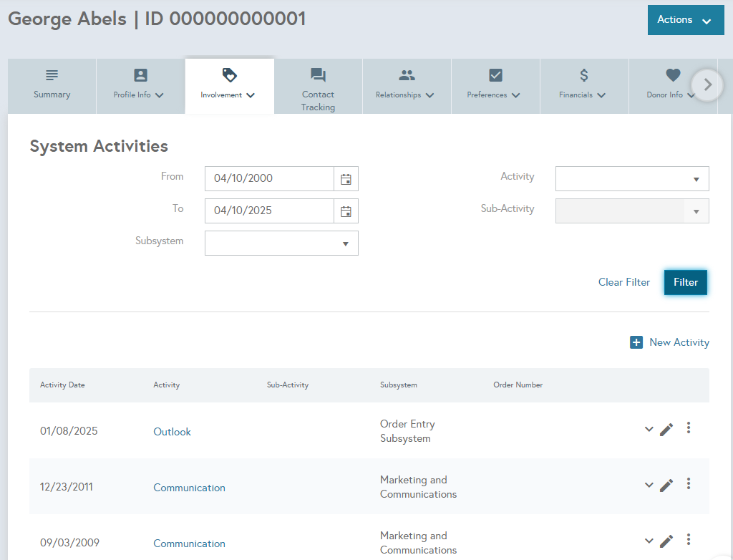Open more options for 09/03/2009 row
733x560 pixels.
[688, 539]
